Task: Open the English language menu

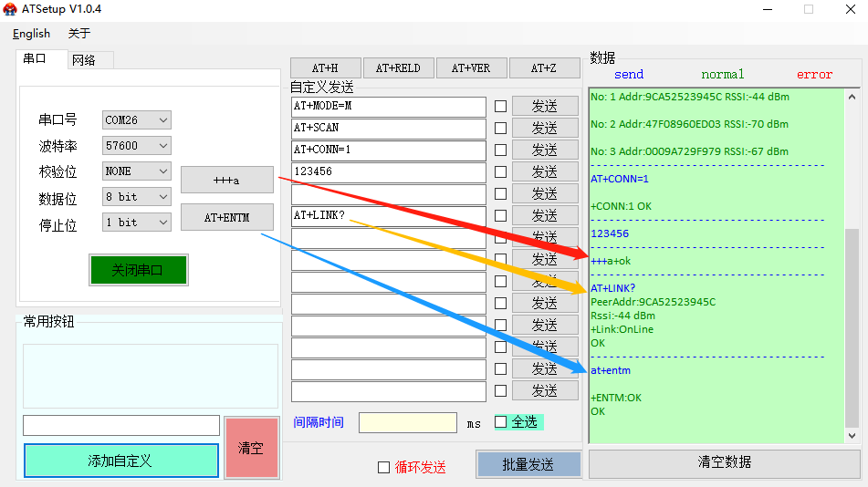Action: coord(31,34)
